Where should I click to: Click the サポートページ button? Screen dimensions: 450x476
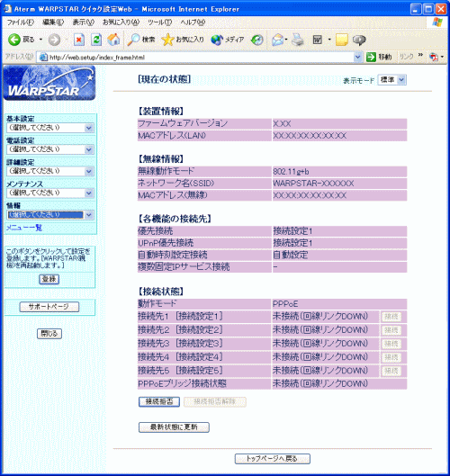click(49, 307)
